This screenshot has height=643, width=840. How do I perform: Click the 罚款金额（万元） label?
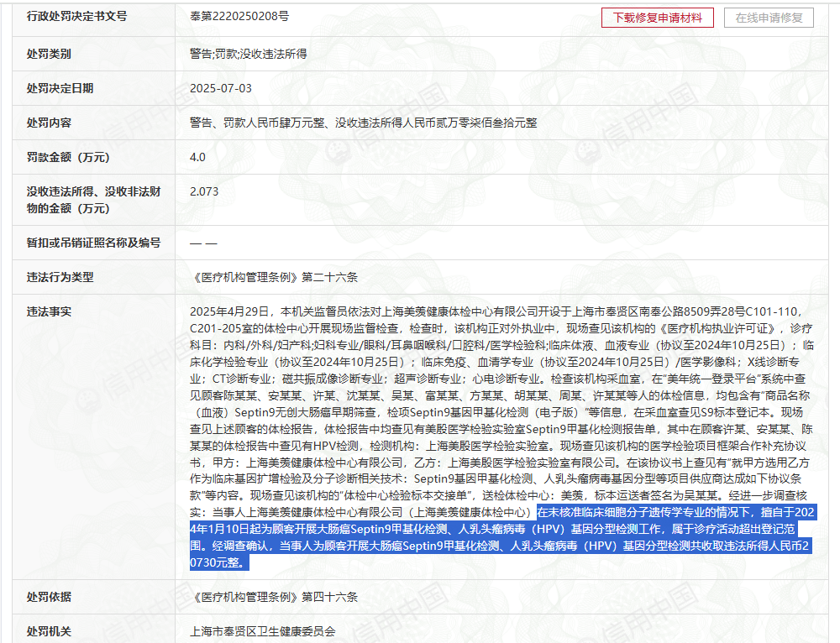[68, 157]
